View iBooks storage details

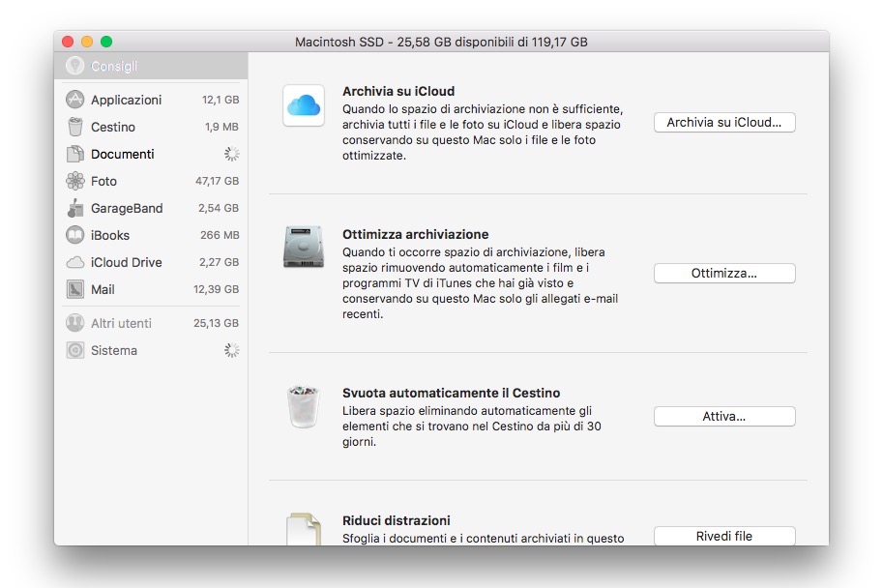pyautogui.click(x=151, y=235)
